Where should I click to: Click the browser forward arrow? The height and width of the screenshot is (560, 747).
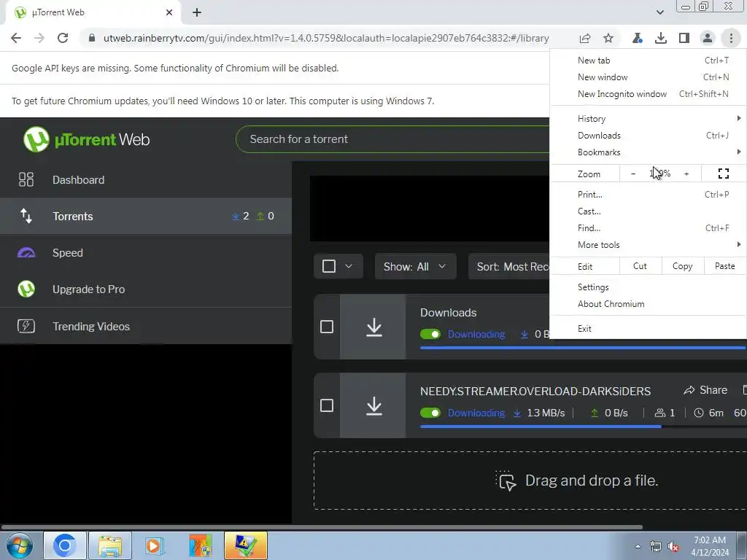coord(39,38)
